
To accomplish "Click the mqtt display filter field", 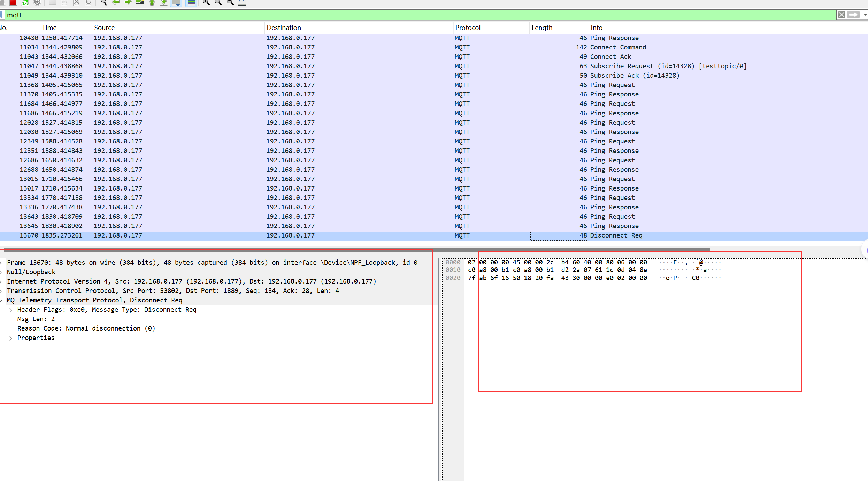I will pos(418,15).
